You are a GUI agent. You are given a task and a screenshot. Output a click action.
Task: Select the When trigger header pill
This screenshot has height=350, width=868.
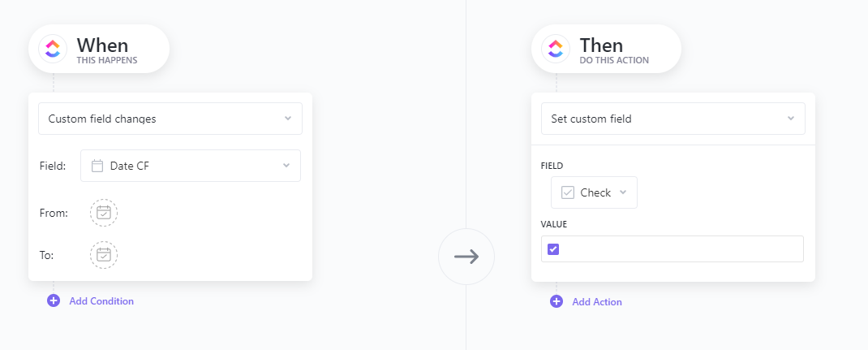pyautogui.click(x=99, y=49)
